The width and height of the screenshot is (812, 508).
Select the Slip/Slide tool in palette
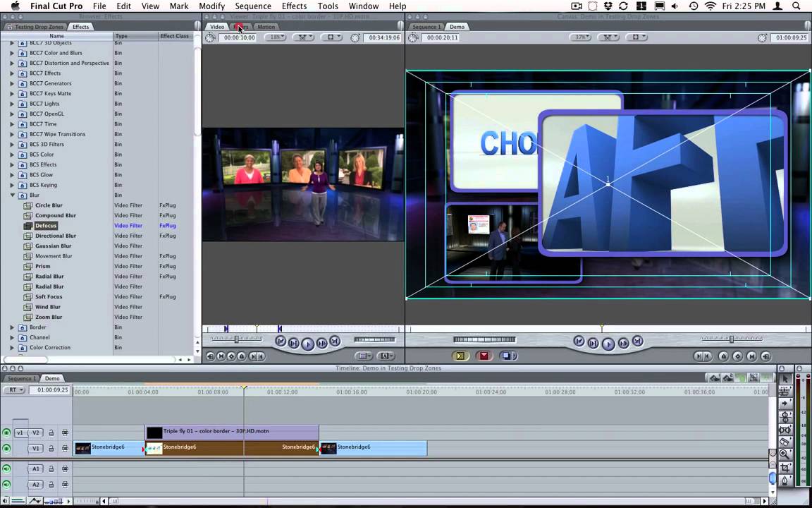click(785, 429)
